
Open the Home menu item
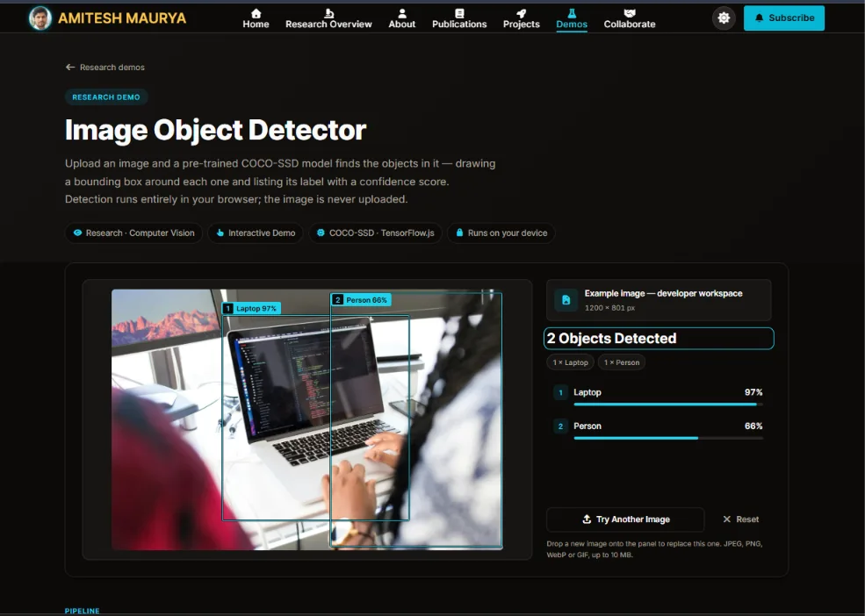pos(256,18)
